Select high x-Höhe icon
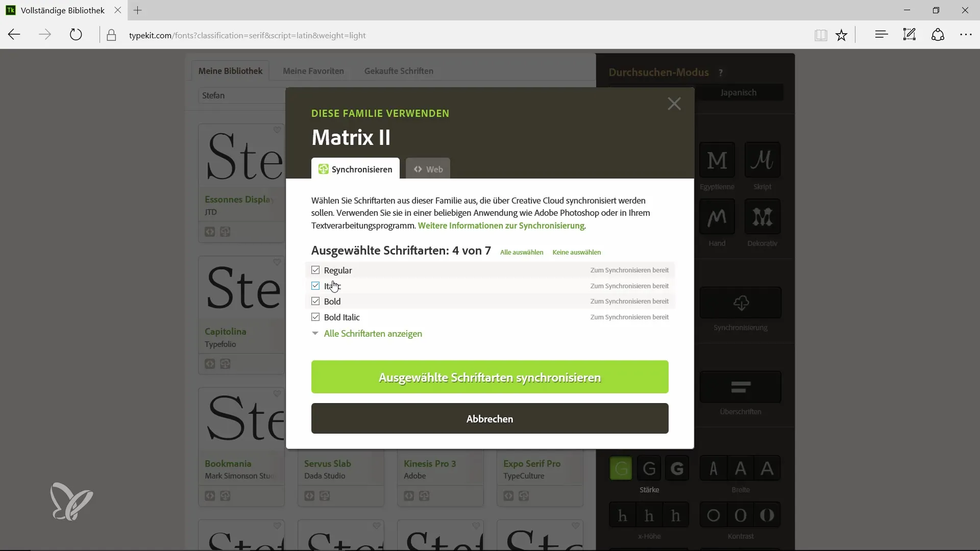The width and height of the screenshot is (980, 551). pos(676,515)
